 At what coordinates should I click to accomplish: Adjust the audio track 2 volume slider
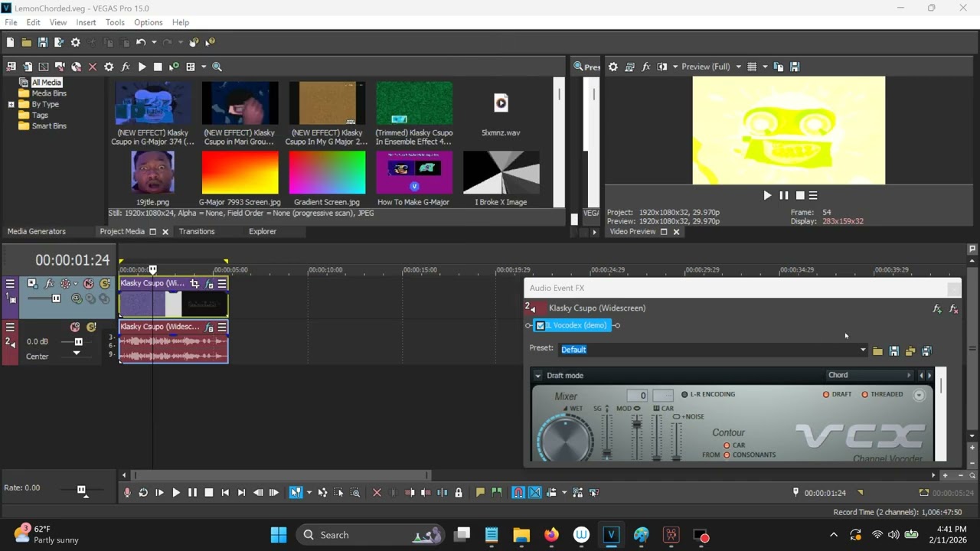point(78,342)
